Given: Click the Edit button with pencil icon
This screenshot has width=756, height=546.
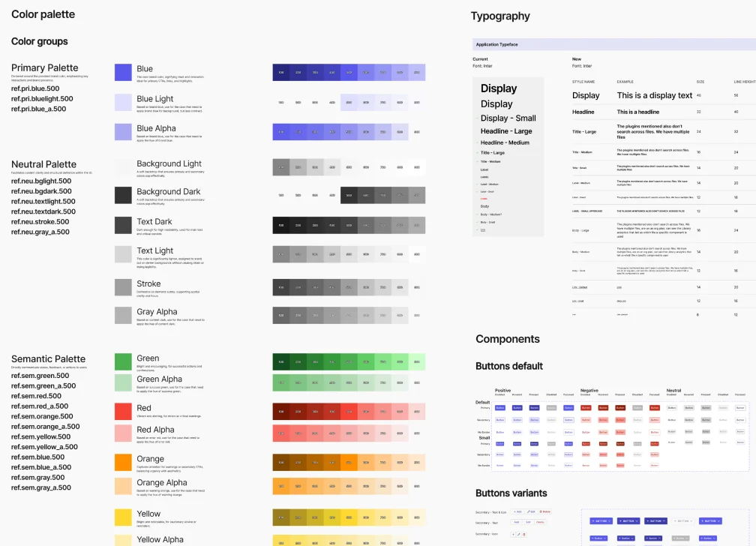Looking at the screenshot, I should point(531,511).
